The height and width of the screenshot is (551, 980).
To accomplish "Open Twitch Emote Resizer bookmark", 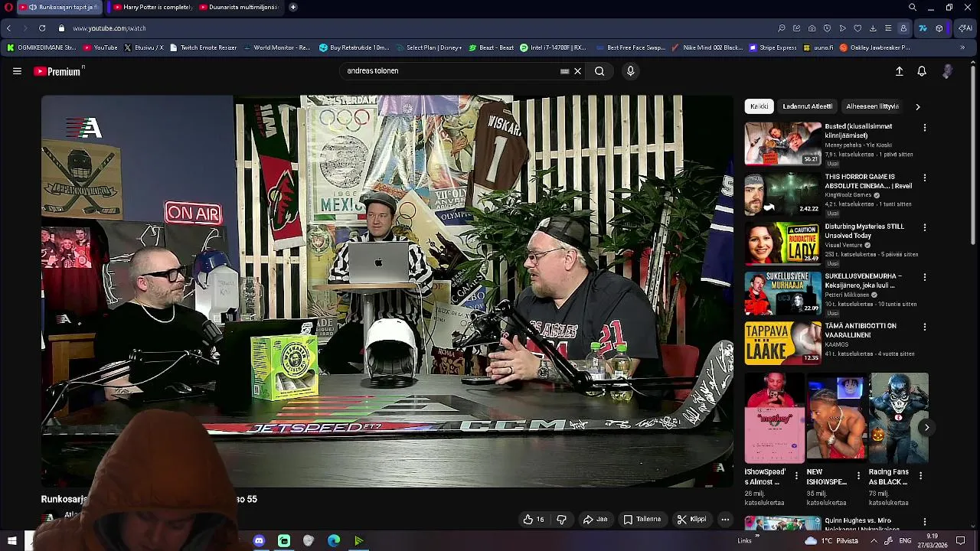I will (x=204, y=47).
